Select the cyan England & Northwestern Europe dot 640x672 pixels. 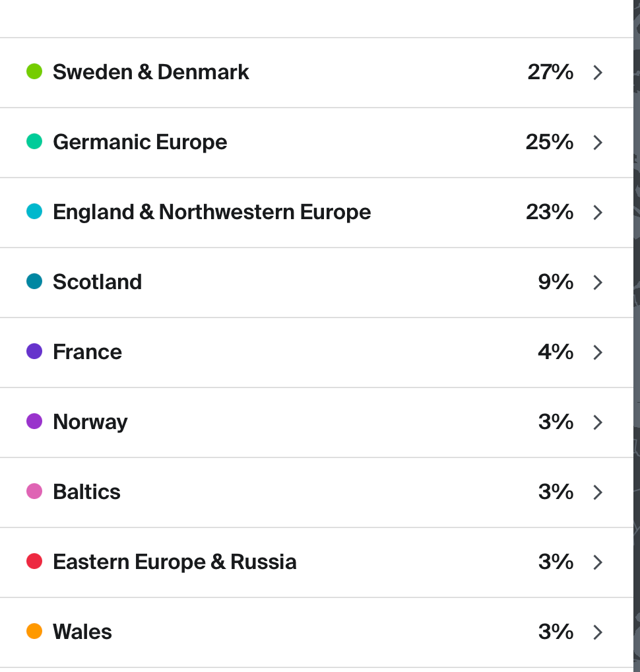click(34, 211)
